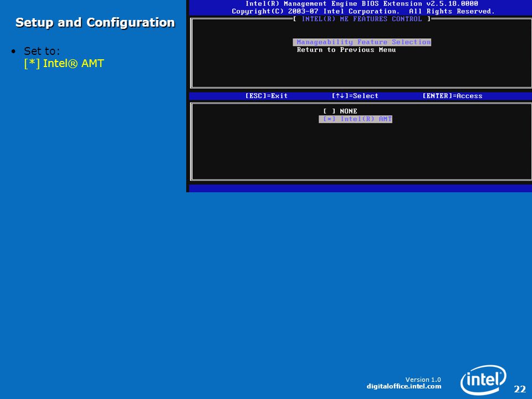Screen dimensions: 532x399
Task: Choose Return to Previous Menu
Action: [346, 50]
